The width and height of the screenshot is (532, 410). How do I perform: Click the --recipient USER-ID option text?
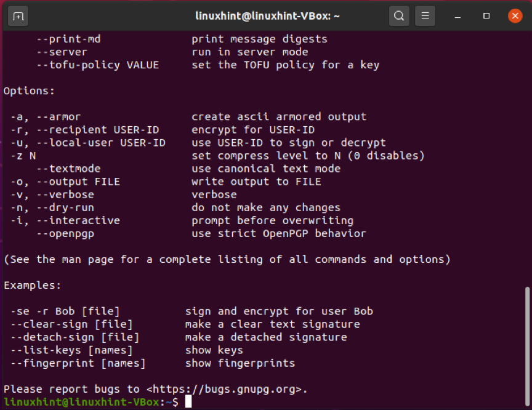pyautogui.click(x=98, y=130)
